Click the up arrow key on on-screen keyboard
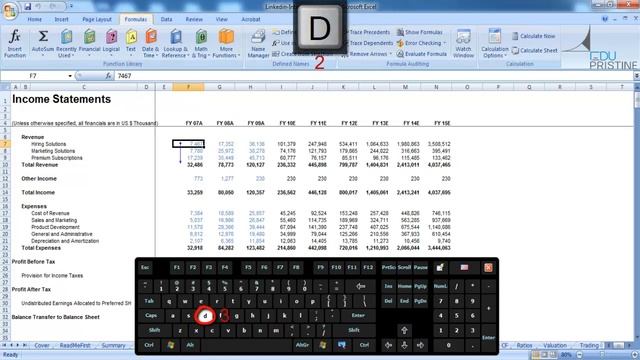The image size is (640, 360). (404, 331)
